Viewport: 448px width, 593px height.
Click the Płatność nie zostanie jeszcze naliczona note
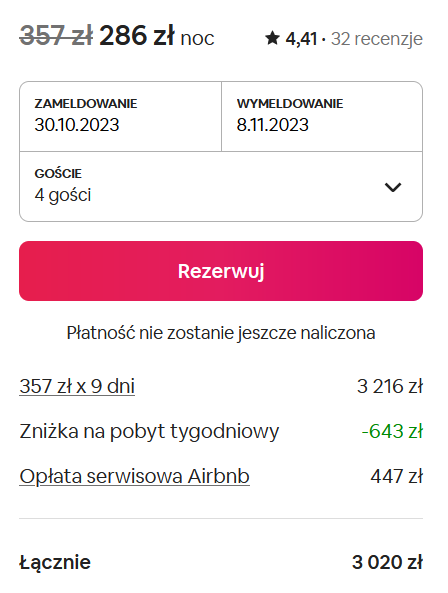(x=221, y=333)
